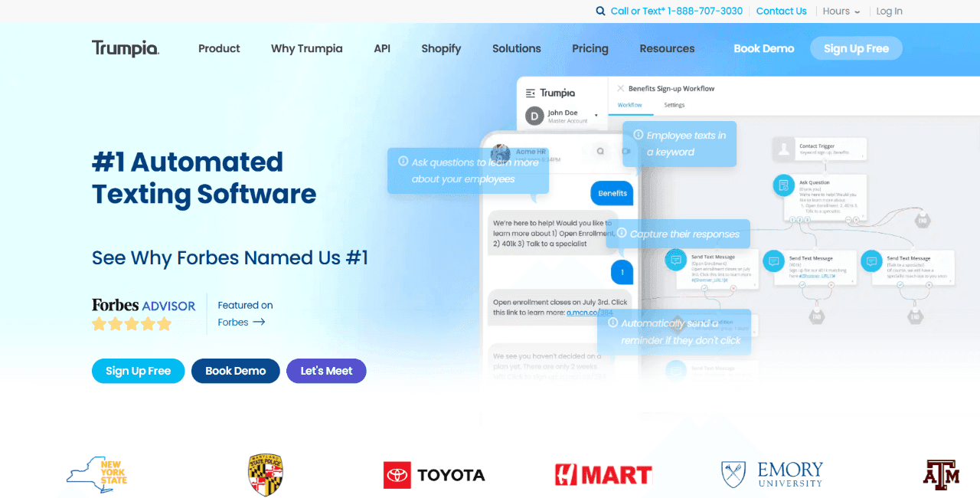The image size is (980, 498).
Task: Click info icon on "Capture their responses"
Action: (x=621, y=234)
